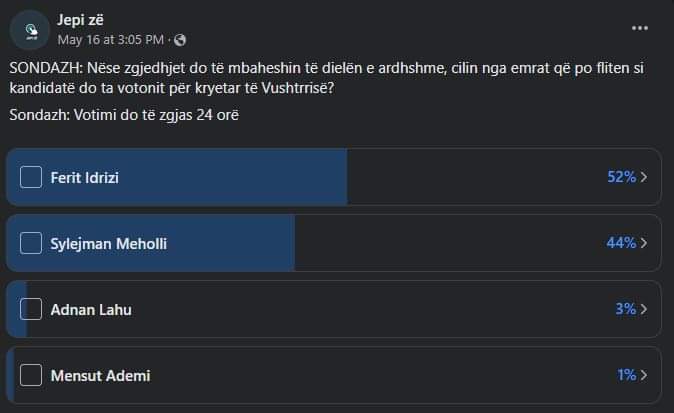Check the Sylejman Meholli poll checkbox
Image resolution: width=674 pixels, height=413 pixels.
(31, 243)
